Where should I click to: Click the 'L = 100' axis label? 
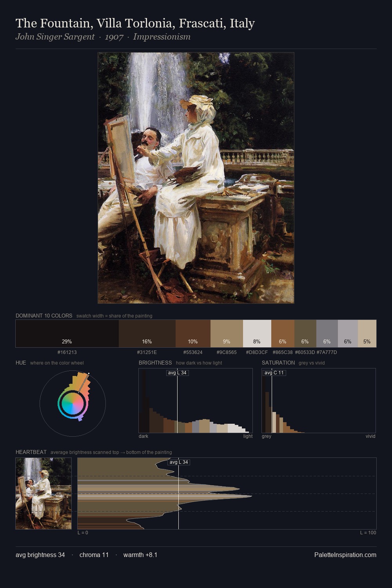tap(368, 533)
